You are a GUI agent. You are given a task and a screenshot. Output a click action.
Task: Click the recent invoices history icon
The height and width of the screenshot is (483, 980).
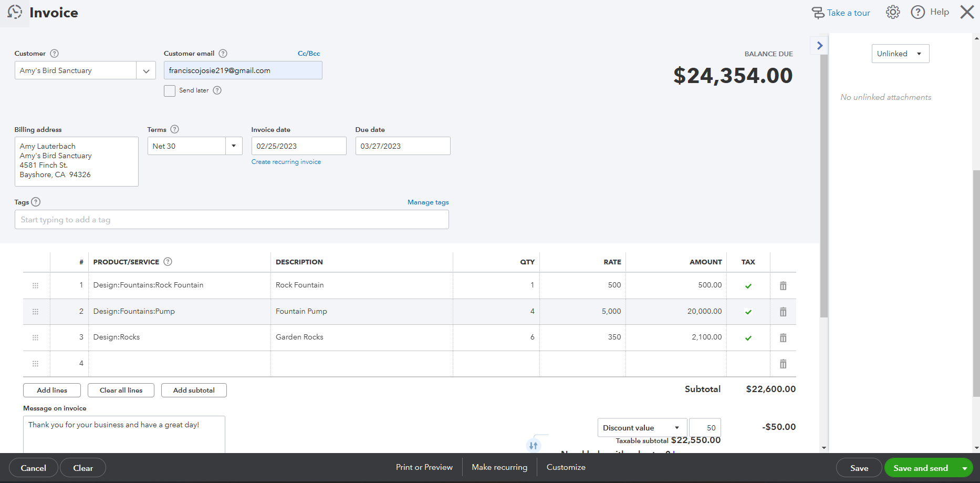click(x=15, y=12)
